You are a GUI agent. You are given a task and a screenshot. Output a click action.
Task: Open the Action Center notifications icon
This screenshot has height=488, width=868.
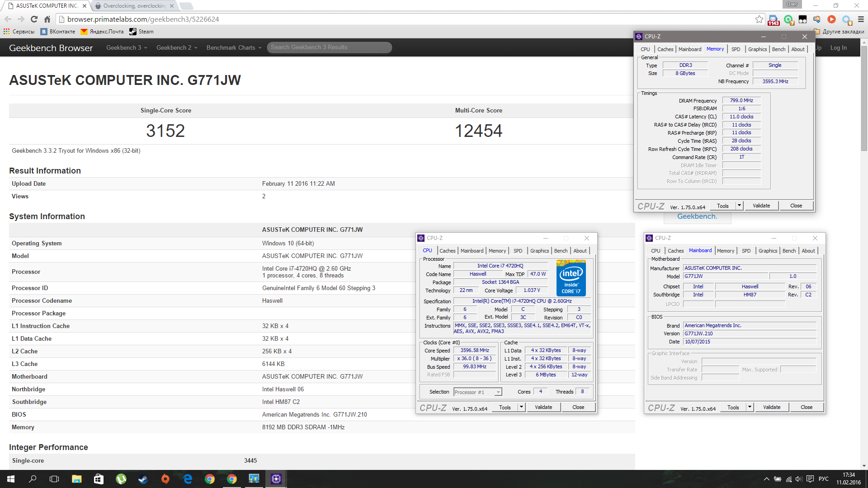[x=810, y=479]
